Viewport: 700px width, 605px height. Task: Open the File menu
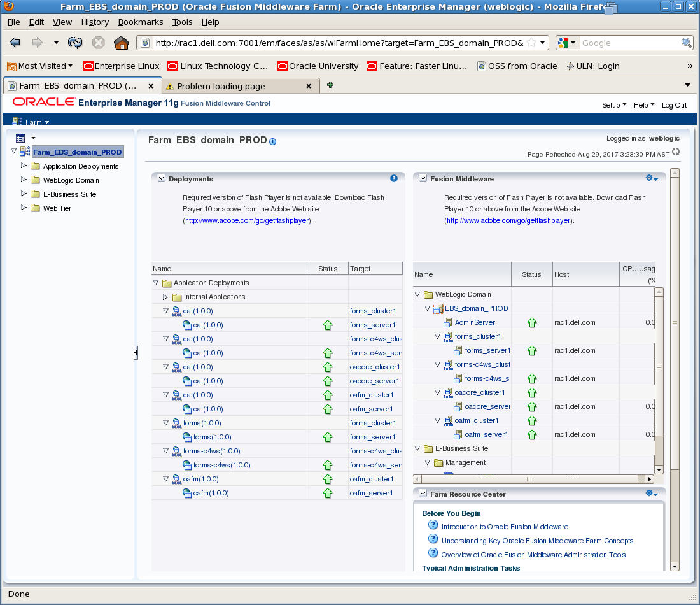[x=13, y=22]
